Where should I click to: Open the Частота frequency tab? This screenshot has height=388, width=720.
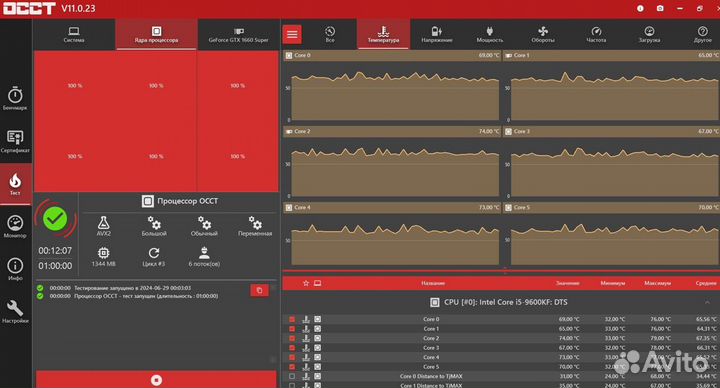click(x=596, y=34)
